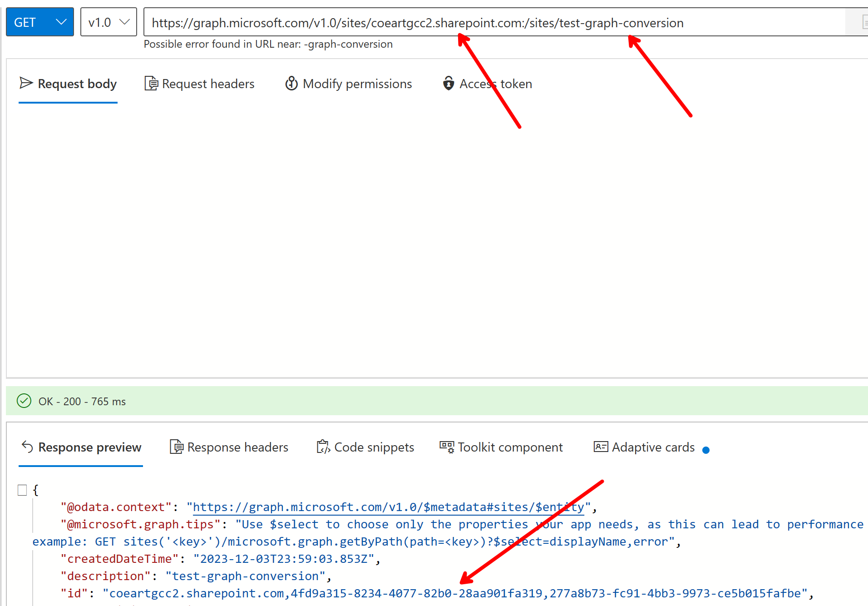The width and height of the screenshot is (868, 606).
Task: Click the description value test-graph-conversion
Action: [x=246, y=576]
